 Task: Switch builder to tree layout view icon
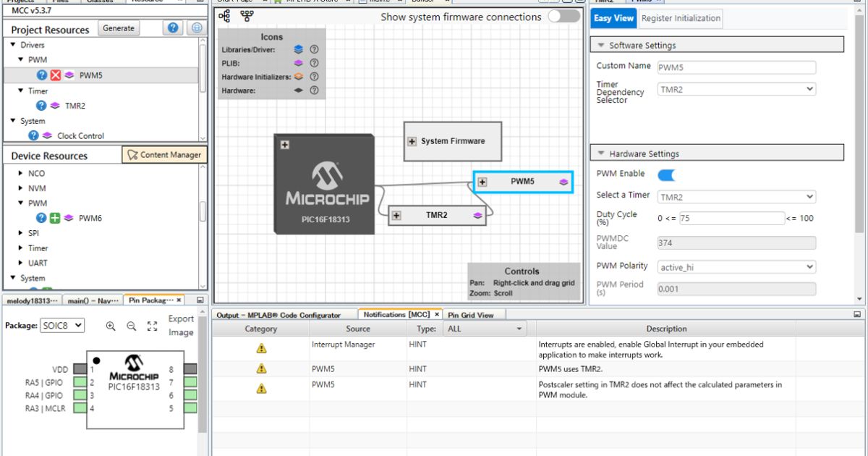[224, 16]
